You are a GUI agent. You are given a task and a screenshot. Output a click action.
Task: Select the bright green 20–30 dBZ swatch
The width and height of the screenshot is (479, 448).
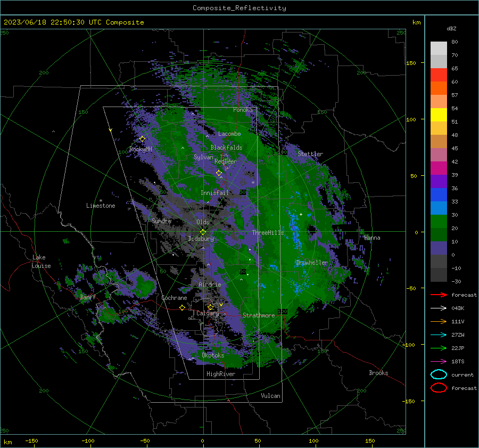click(x=439, y=222)
